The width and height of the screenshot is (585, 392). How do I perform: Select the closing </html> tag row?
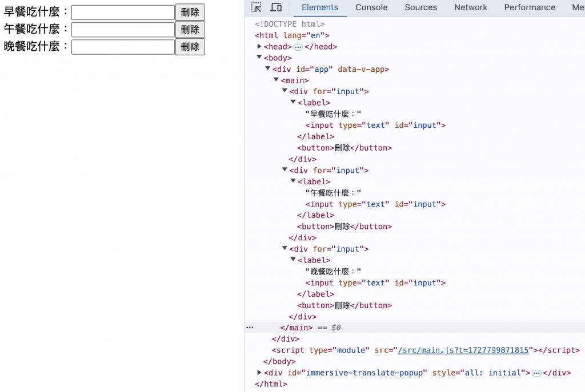(x=271, y=384)
